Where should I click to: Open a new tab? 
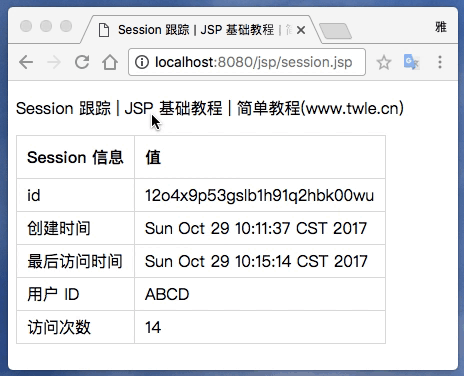click(x=335, y=31)
